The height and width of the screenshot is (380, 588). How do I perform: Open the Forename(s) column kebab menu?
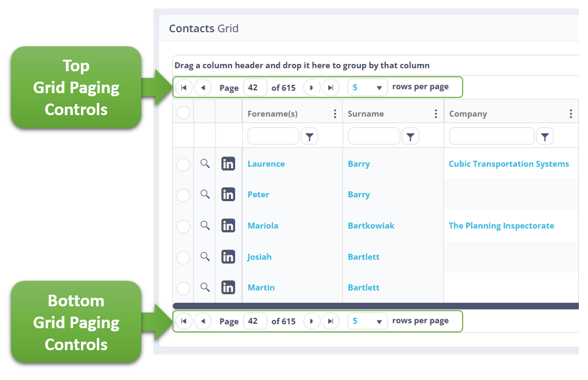(x=334, y=113)
